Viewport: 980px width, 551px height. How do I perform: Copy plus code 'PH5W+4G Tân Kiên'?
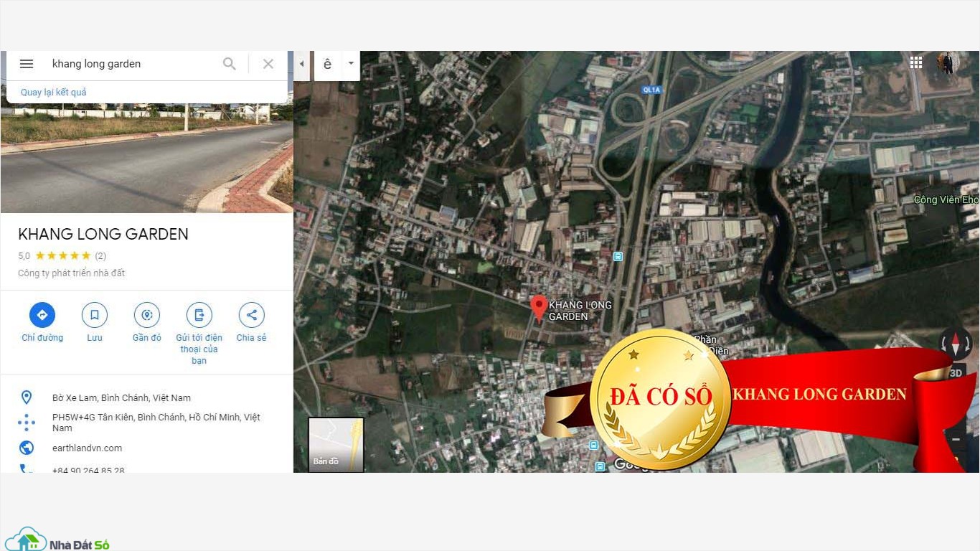coord(156,423)
